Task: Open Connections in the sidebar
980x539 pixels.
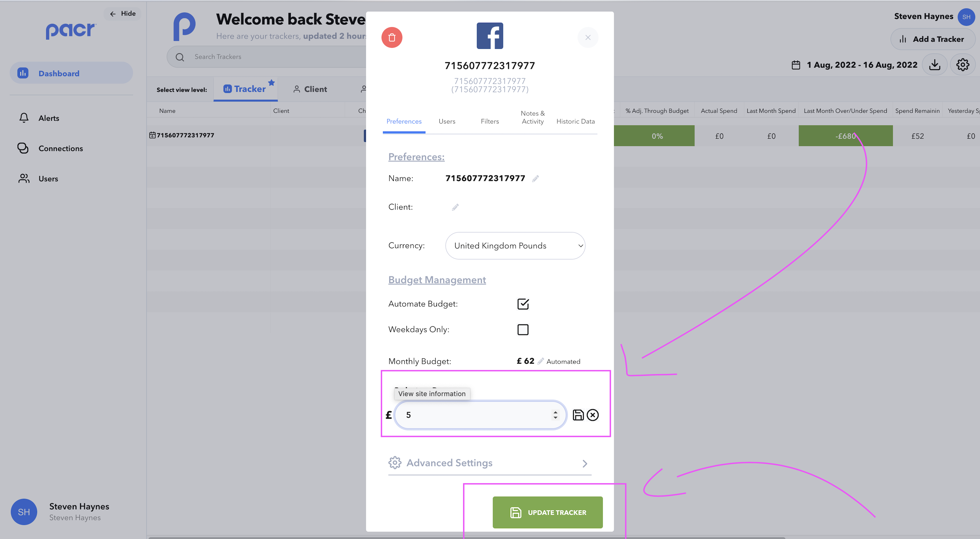Action: click(60, 148)
